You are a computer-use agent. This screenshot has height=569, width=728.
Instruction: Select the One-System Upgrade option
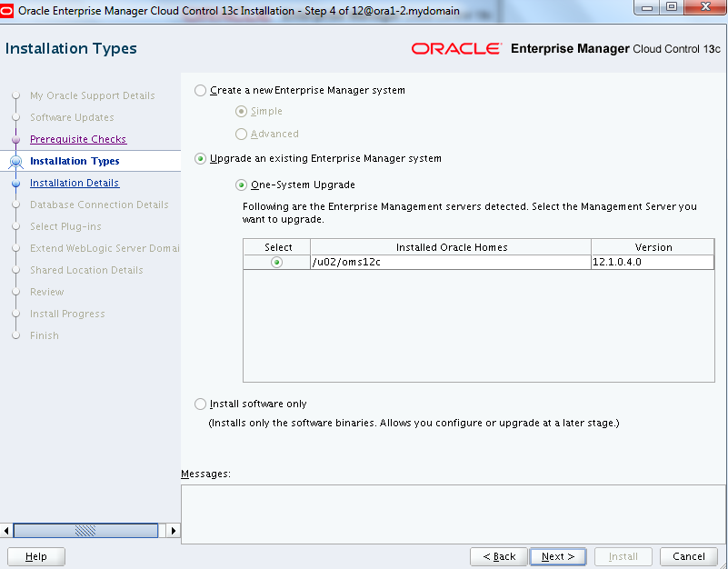[x=242, y=185]
